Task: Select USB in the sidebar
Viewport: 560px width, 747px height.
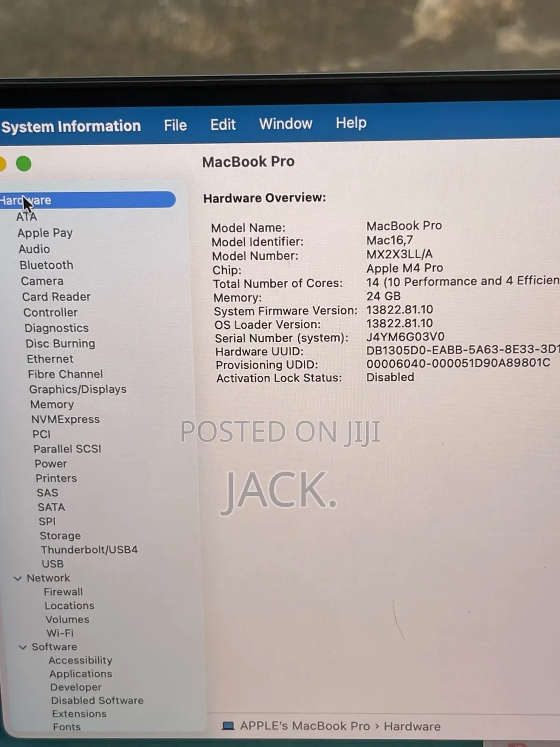Action: pos(53,564)
